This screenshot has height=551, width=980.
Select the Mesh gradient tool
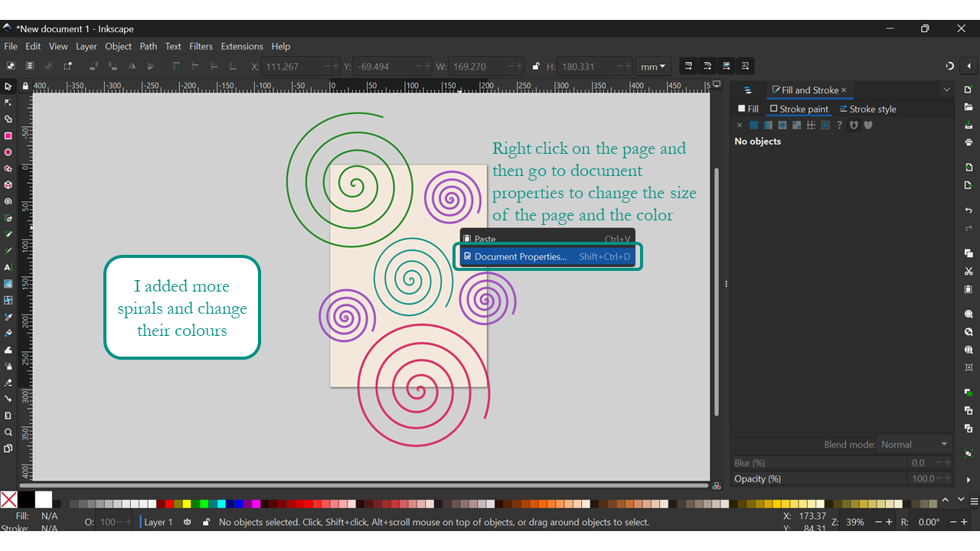tap(8, 300)
